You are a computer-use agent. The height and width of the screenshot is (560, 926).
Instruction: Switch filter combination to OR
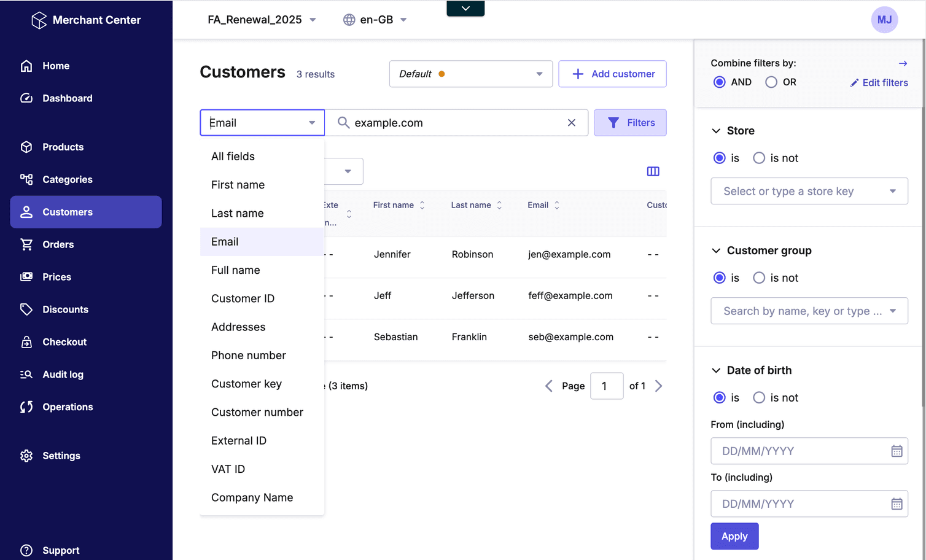point(771,82)
